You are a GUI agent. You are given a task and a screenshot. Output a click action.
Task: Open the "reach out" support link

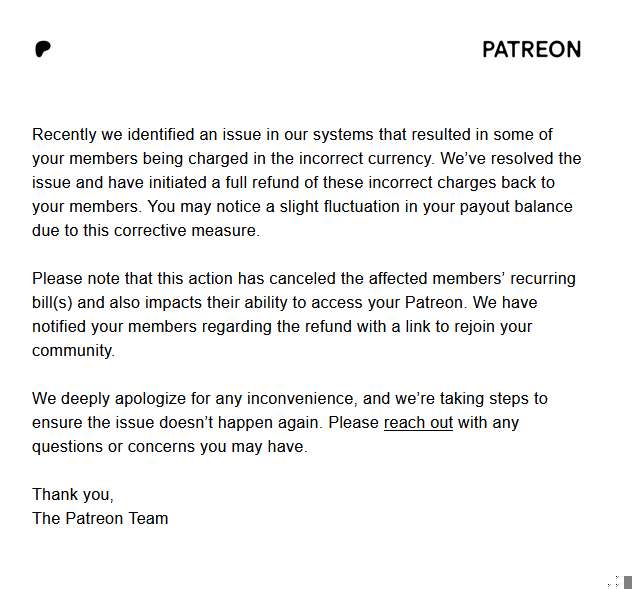pyautogui.click(x=418, y=422)
